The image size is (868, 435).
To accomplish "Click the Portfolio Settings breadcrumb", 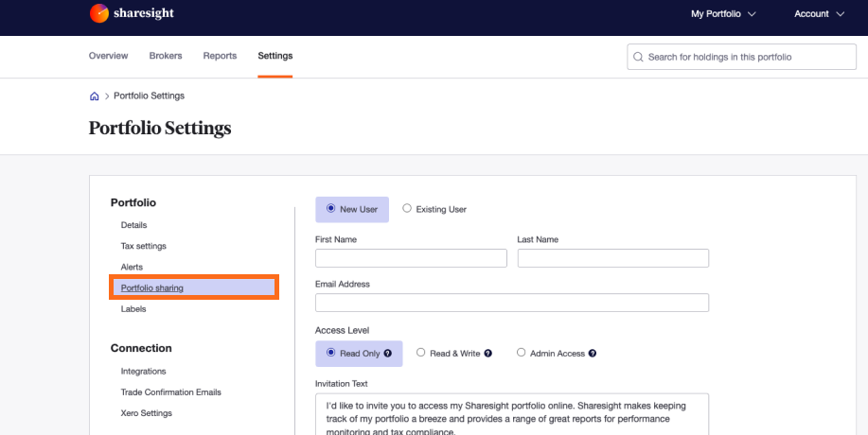I will (x=149, y=96).
